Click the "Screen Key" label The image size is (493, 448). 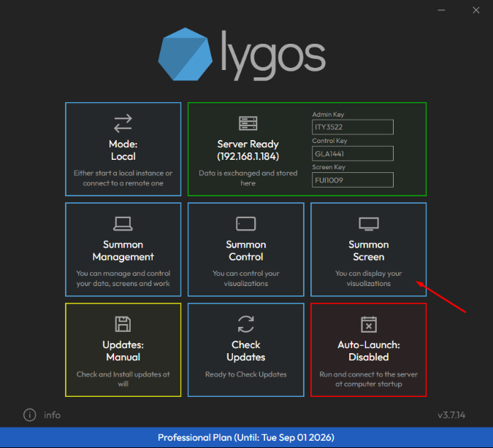(329, 167)
